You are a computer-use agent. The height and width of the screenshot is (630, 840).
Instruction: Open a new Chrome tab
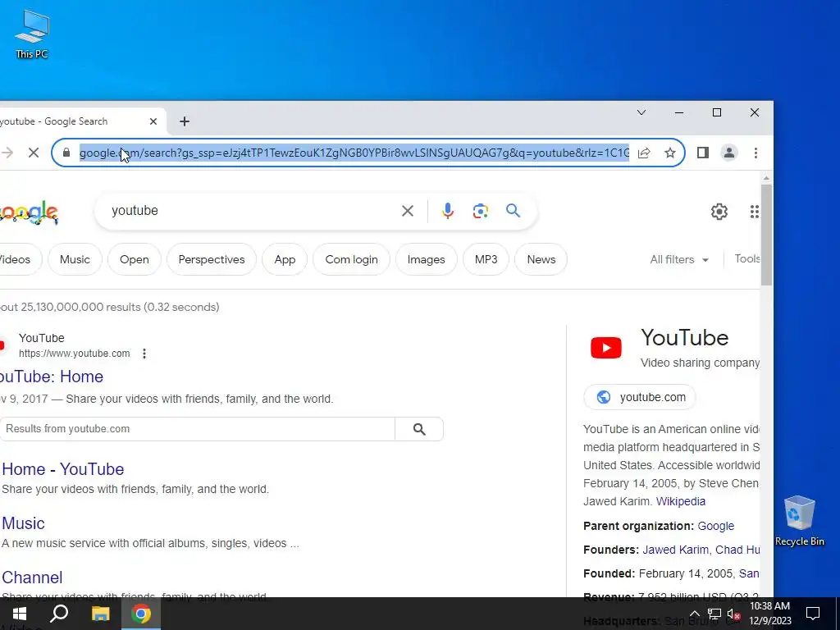point(185,121)
